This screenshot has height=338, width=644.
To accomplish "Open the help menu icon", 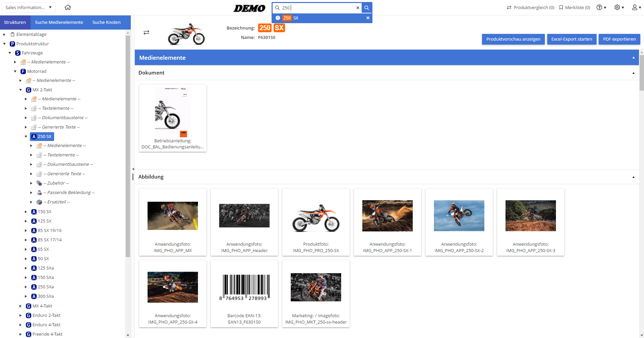I will [x=601, y=7].
